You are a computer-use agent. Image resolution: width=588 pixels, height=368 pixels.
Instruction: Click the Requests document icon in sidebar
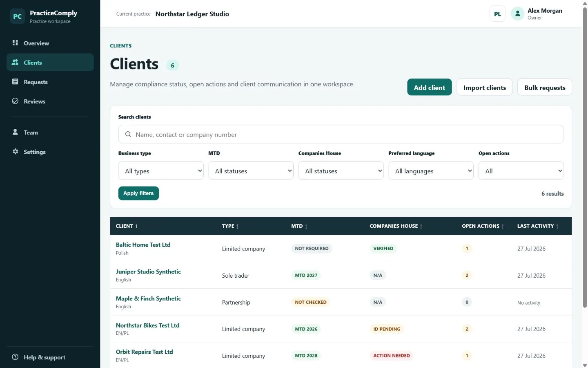coord(15,82)
